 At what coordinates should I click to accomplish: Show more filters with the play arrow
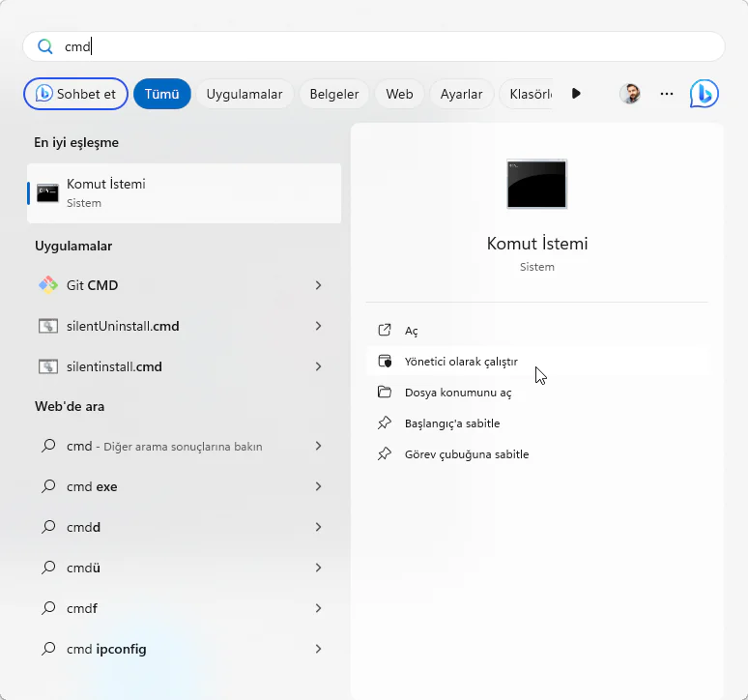point(576,94)
